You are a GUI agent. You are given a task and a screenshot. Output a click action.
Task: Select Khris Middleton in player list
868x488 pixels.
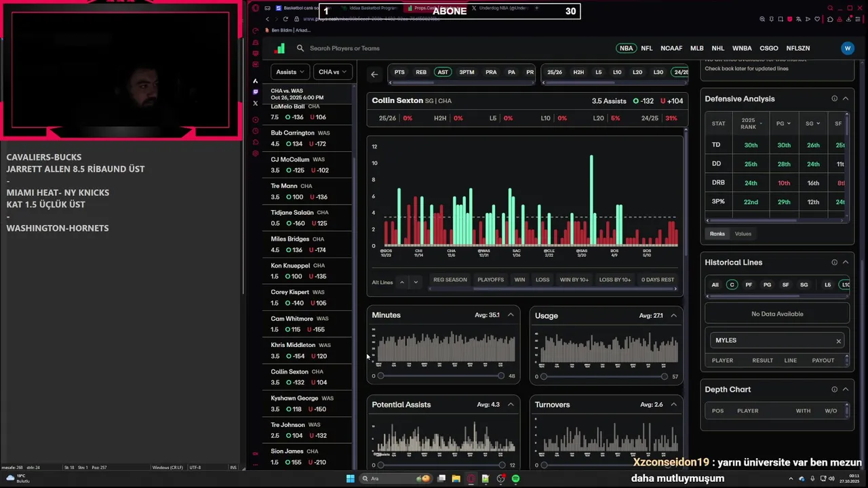309,350
